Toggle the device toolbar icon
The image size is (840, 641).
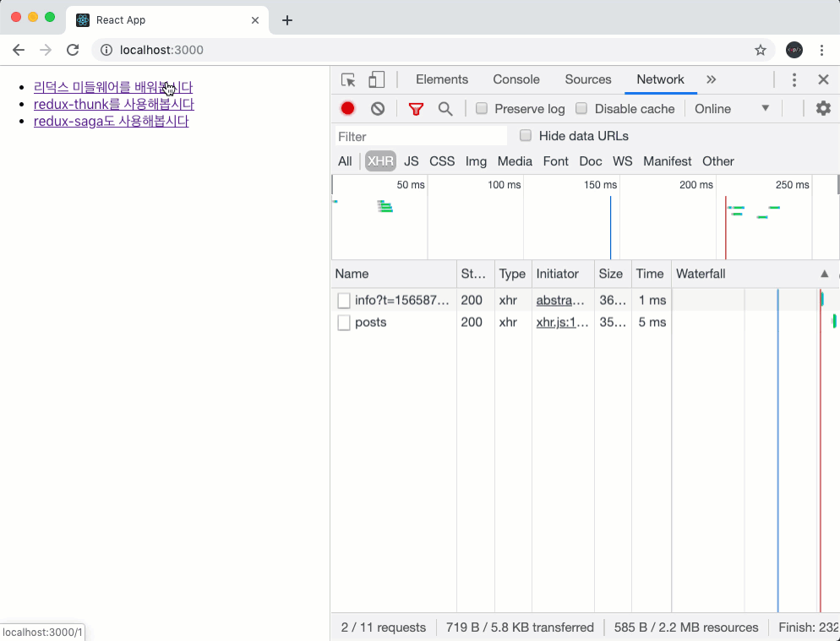point(377,79)
